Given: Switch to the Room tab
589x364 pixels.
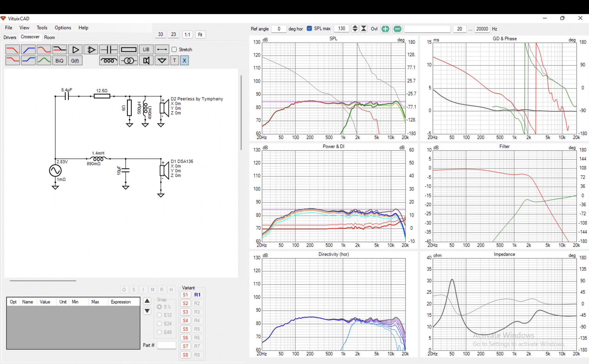Looking at the screenshot, I should click(49, 37).
